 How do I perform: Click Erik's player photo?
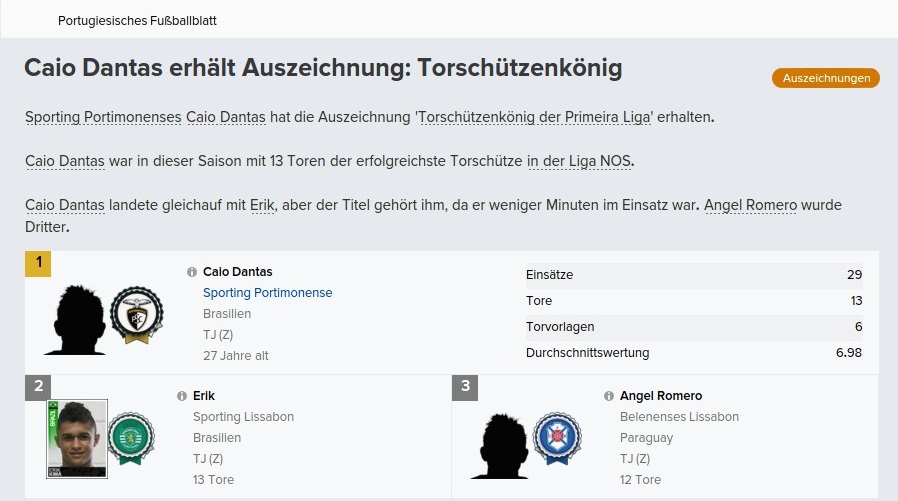77,438
